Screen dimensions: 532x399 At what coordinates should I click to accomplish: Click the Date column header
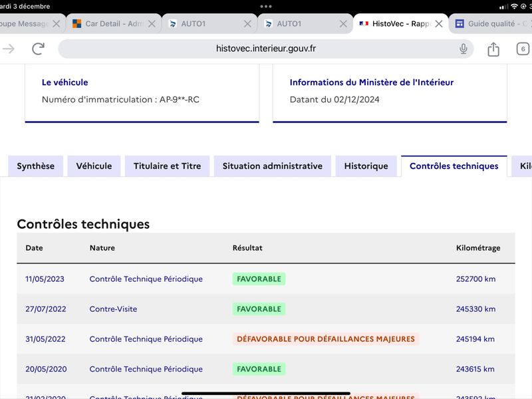tap(35, 248)
